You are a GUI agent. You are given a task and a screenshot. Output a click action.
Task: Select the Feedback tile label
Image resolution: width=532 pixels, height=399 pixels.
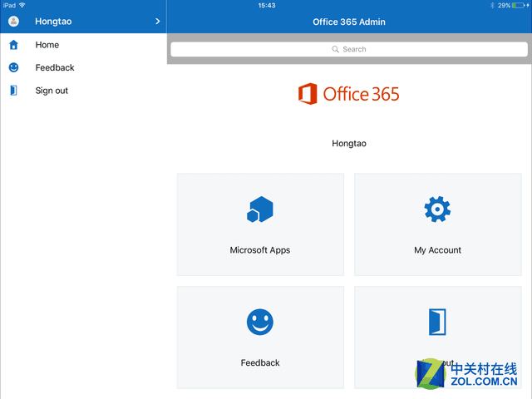point(260,363)
